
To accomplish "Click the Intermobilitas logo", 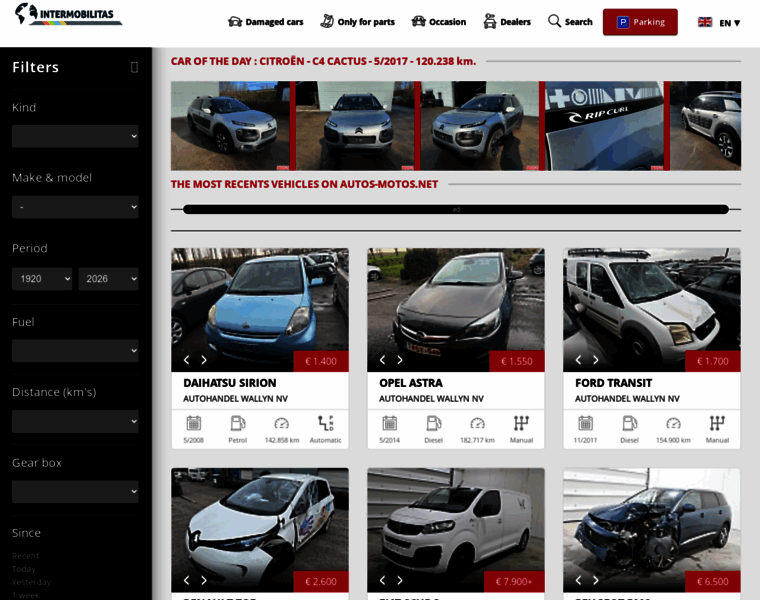I will coord(68,14).
